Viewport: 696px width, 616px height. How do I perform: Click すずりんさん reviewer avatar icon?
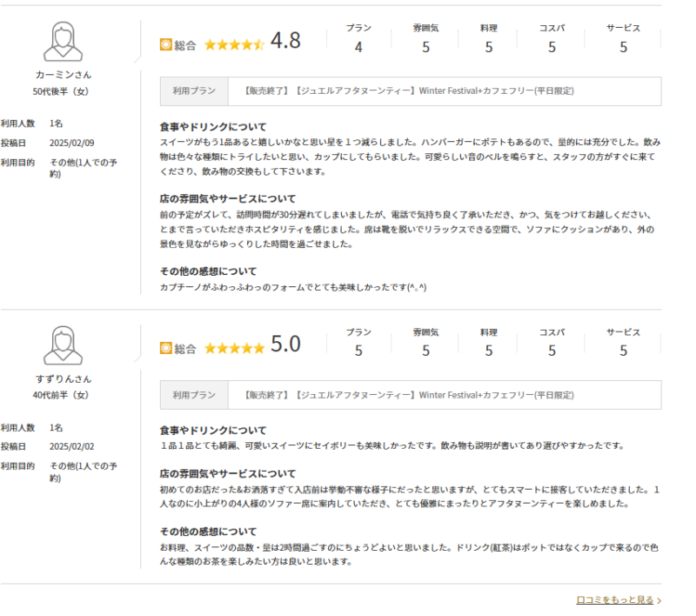coord(63,345)
